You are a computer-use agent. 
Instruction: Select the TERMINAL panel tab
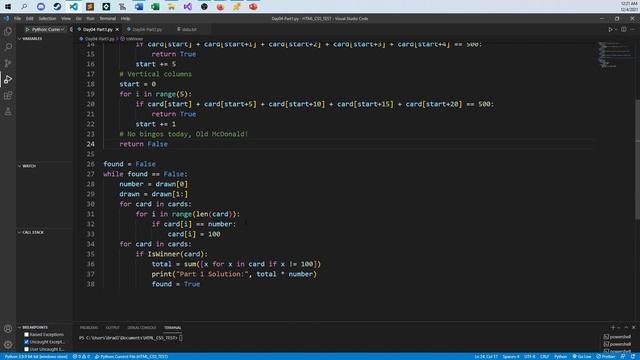point(173,327)
